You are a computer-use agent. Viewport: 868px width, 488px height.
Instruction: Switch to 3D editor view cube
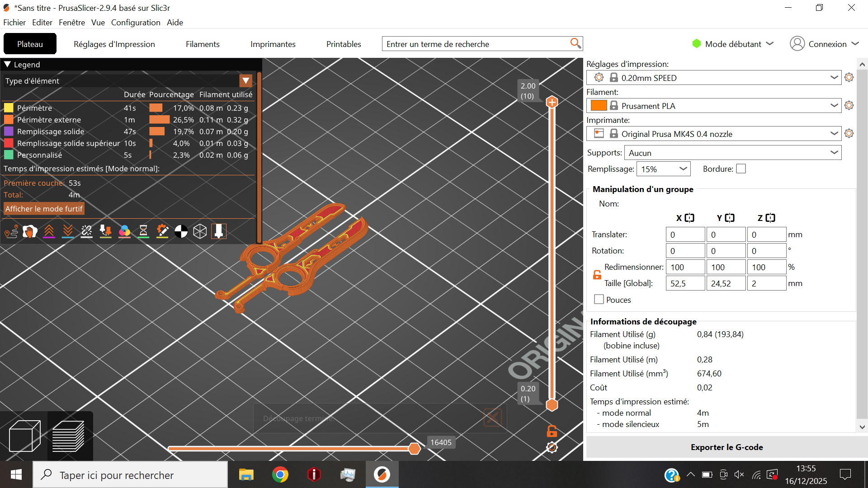24,436
